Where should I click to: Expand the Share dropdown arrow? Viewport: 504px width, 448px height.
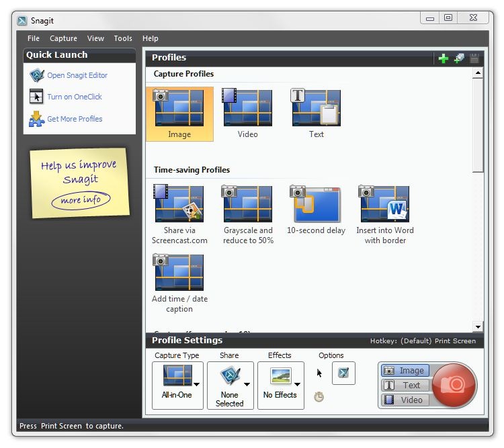(247, 384)
